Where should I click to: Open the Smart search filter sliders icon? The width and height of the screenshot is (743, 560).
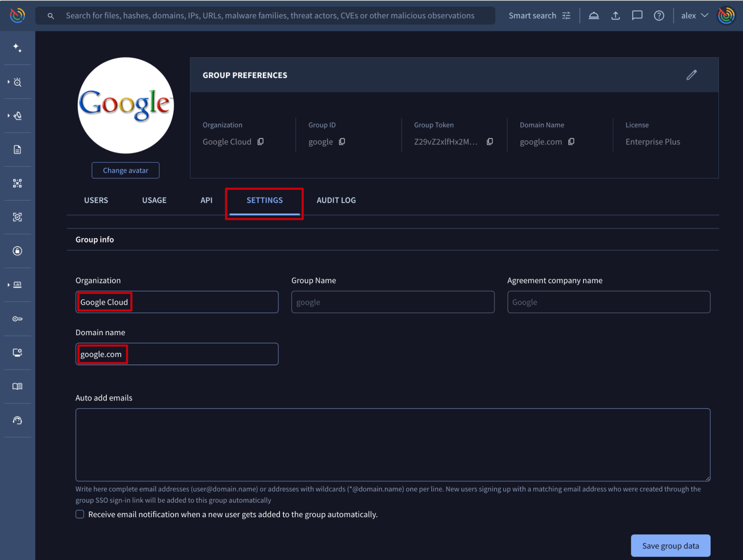click(x=566, y=16)
